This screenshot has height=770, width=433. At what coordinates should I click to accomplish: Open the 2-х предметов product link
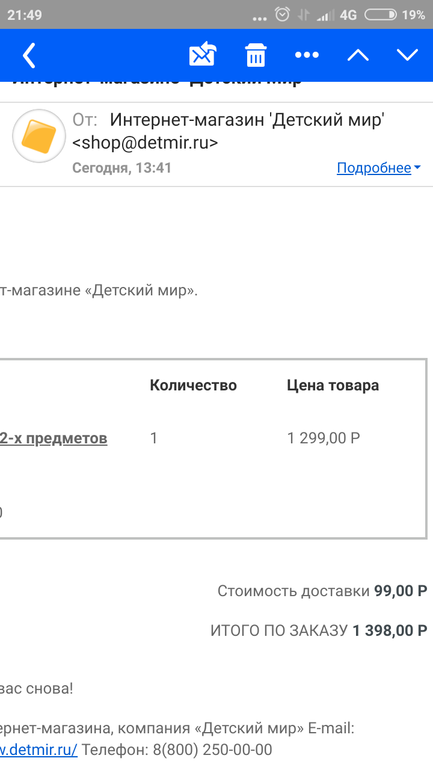[54, 438]
